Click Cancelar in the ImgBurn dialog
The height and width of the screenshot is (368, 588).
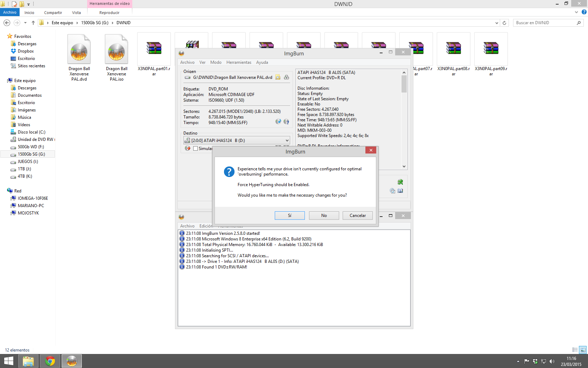pyautogui.click(x=358, y=216)
